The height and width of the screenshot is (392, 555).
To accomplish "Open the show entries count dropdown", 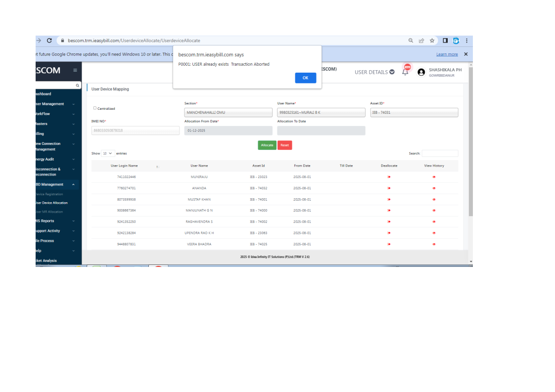I will pyautogui.click(x=108, y=153).
